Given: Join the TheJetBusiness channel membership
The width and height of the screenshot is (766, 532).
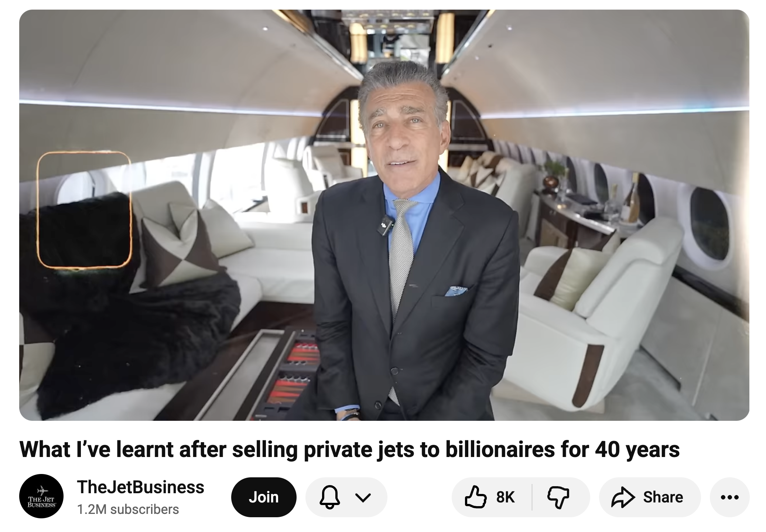Looking at the screenshot, I should (264, 497).
